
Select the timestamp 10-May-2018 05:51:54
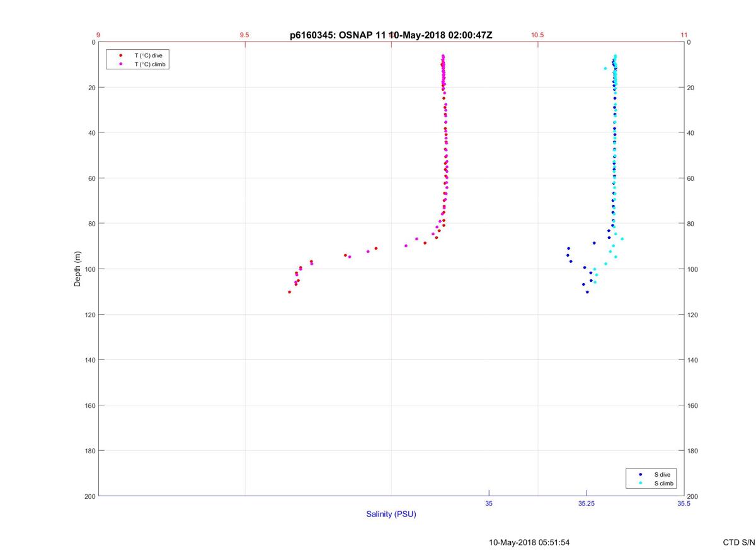pos(529,542)
